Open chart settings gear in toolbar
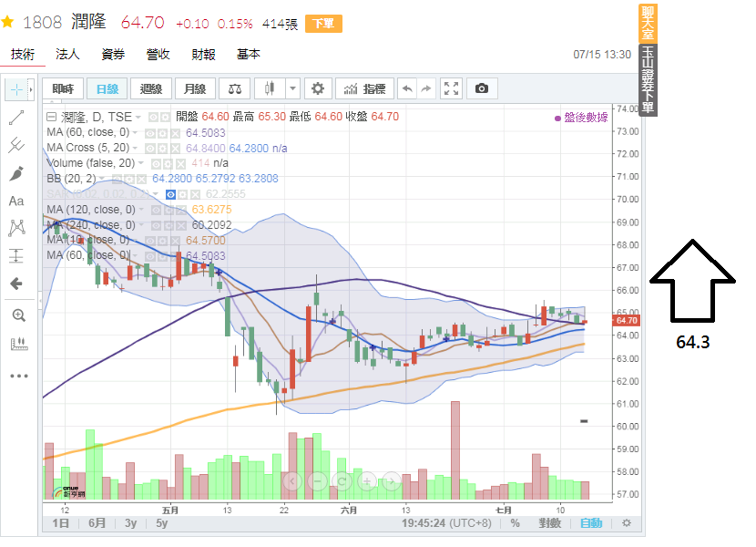 tap(318, 88)
